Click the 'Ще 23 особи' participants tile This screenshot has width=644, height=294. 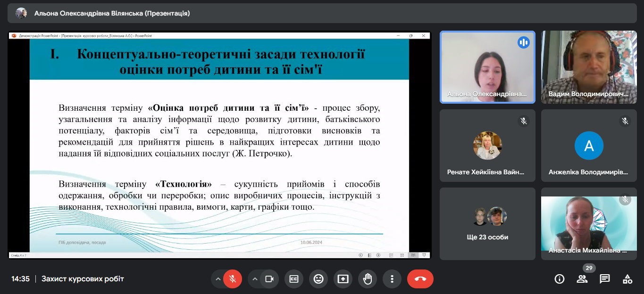click(x=487, y=224)
